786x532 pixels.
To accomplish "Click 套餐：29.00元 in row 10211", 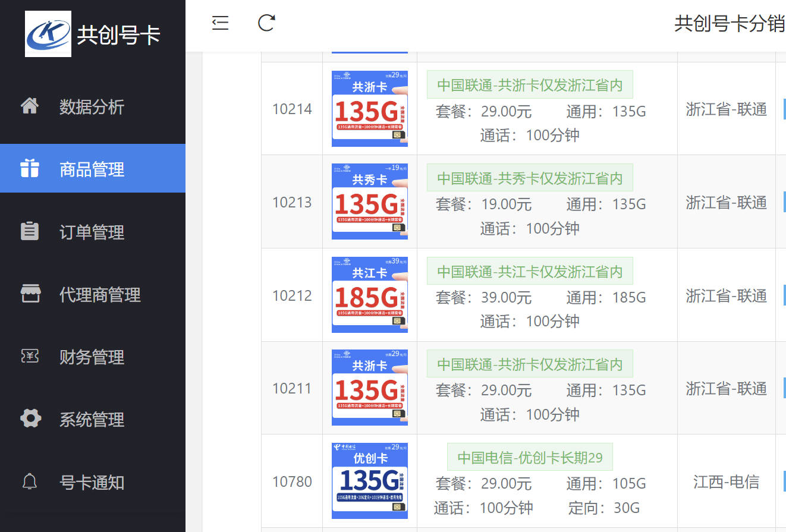I will point(483,390).
